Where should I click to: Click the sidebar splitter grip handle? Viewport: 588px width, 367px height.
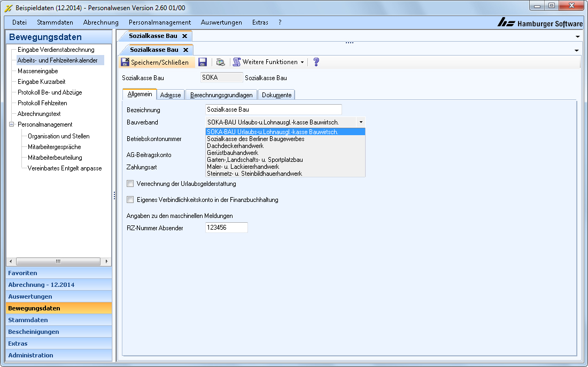pos(114,196)
